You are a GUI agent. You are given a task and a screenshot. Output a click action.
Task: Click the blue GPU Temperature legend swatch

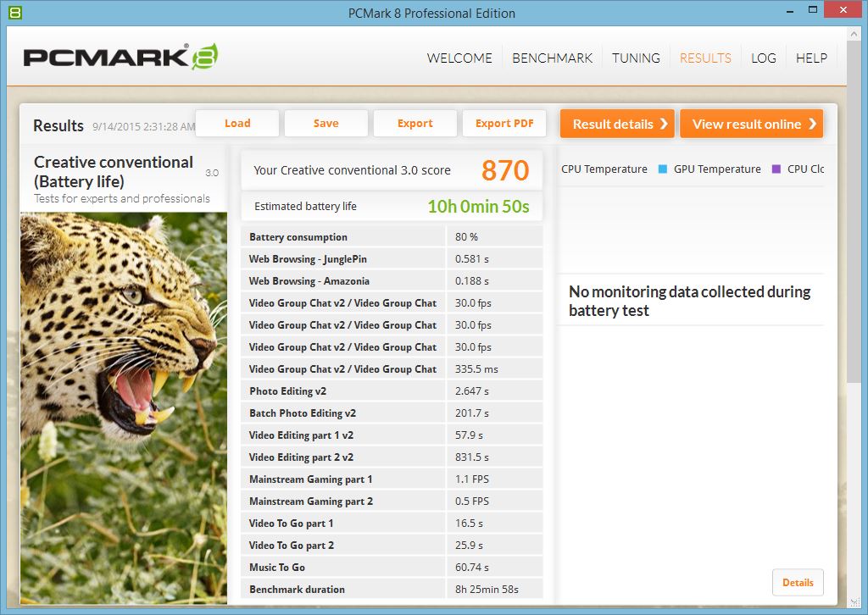pos(662,169)
